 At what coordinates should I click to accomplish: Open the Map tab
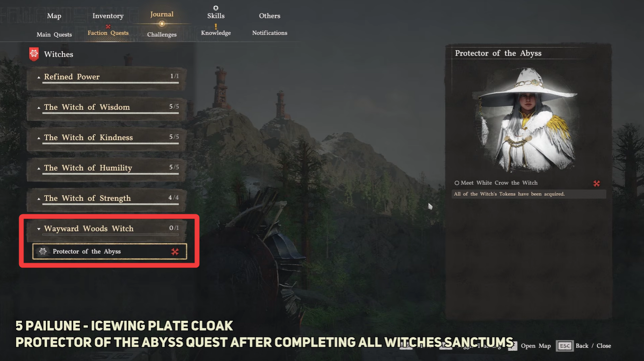[54, 16]
